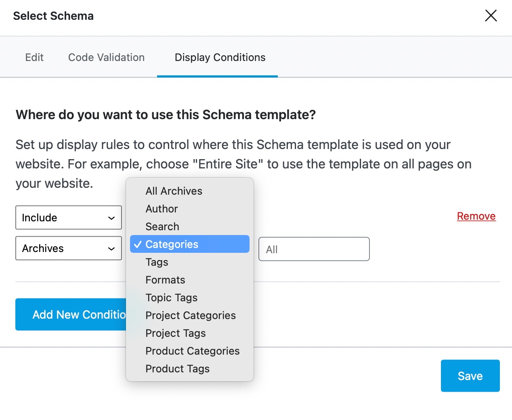Click the Save button
Screen dimensions: 512x420
pos(470,376)
